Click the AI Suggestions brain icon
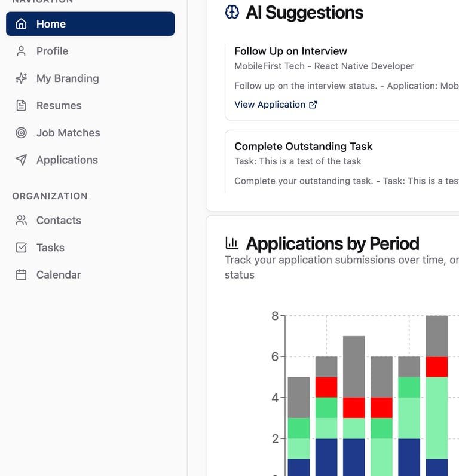 [x=232, y=12]
